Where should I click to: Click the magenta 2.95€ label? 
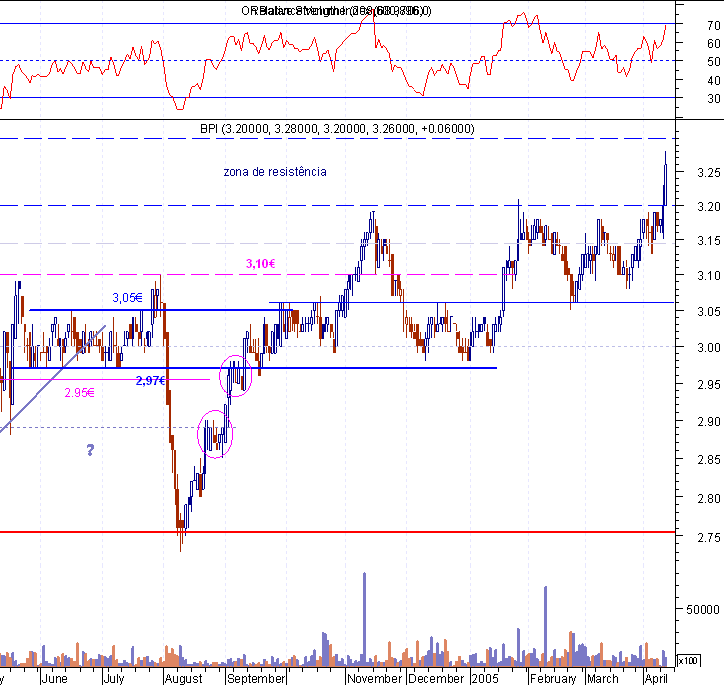pos(79,393)
